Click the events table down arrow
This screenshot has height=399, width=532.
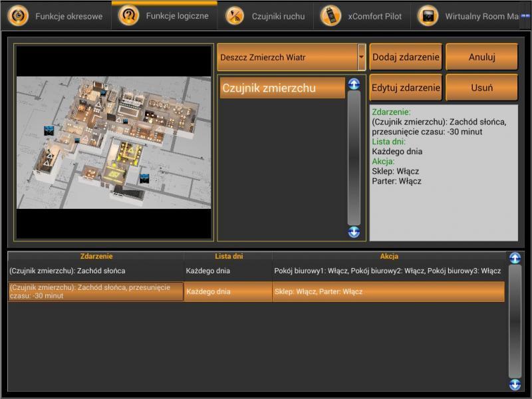click(515, 385)
